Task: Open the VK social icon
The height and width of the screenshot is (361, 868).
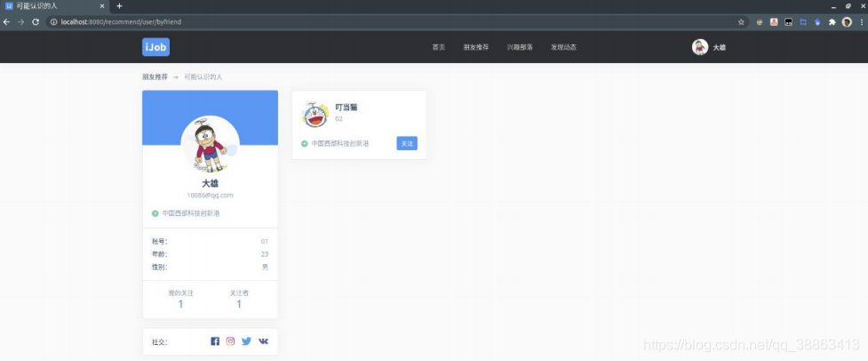Action: click(264, 341)
